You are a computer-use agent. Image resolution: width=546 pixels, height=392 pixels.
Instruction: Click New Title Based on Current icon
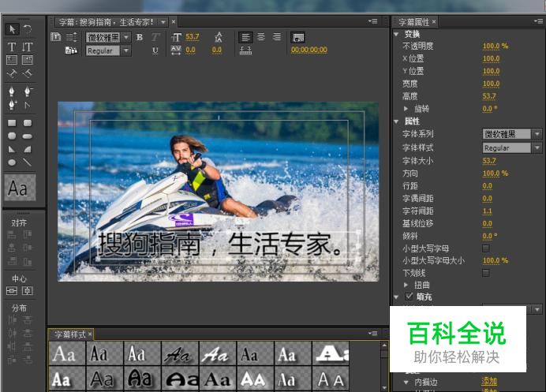point(56,36)
